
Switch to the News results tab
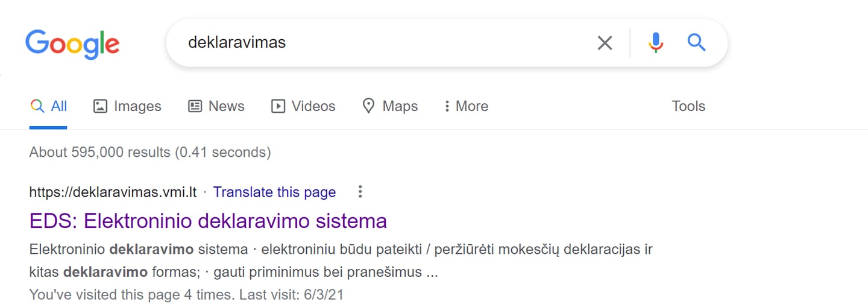tap(216, 106)
